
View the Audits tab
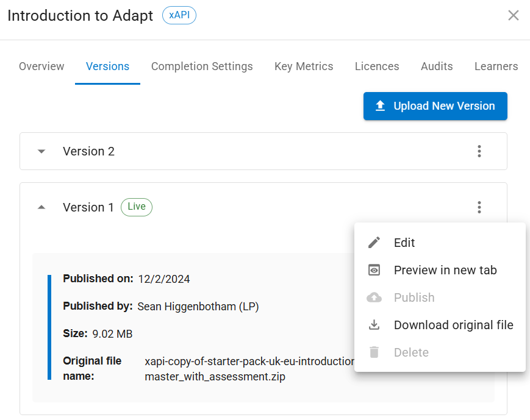coord(437,66)
